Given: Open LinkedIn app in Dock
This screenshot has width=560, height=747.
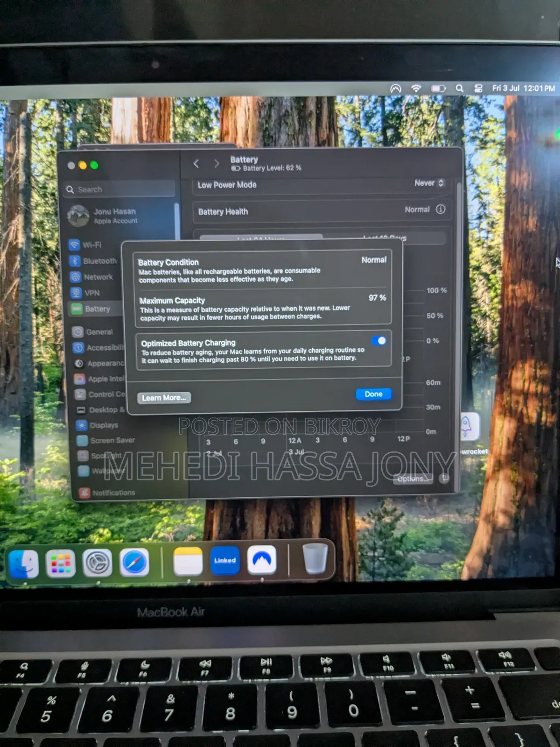Looking at the screenshot, I should 225,560.
